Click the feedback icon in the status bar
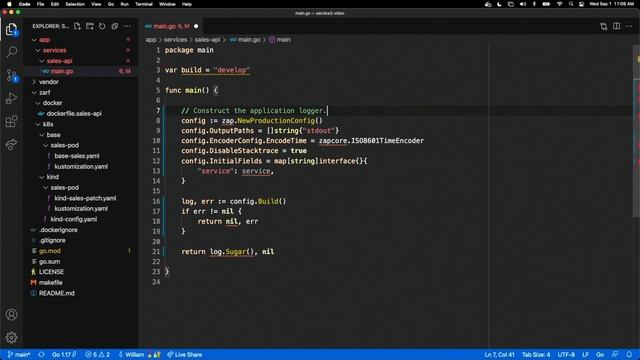The width and height of the screenshot is (640, 360). tap(615, 355)
